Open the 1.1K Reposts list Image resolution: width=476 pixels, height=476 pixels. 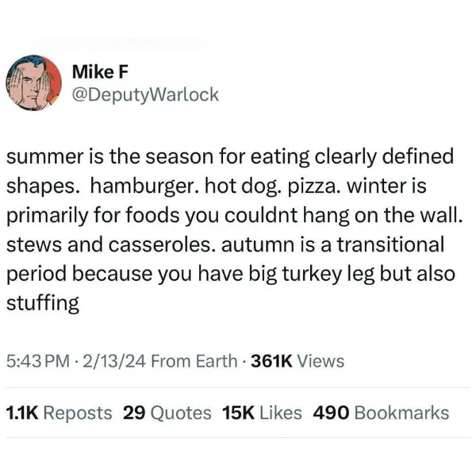(x=59, y=413)
